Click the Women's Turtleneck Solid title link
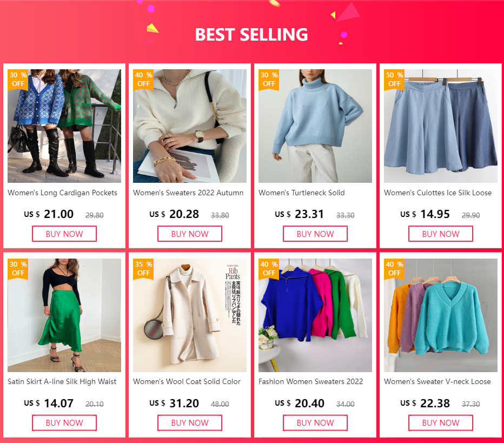The height and width of the screenshot is (443, 504). pos(302,193)
